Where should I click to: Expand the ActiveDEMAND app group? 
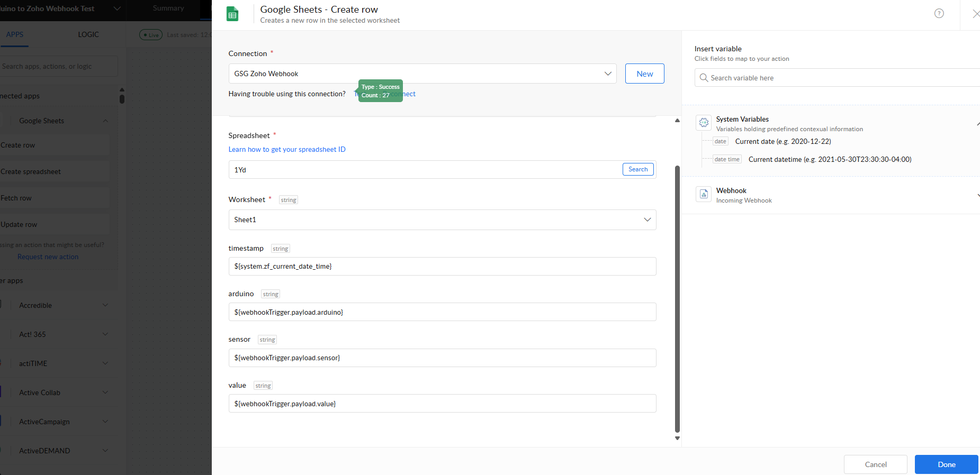(105, 451)
